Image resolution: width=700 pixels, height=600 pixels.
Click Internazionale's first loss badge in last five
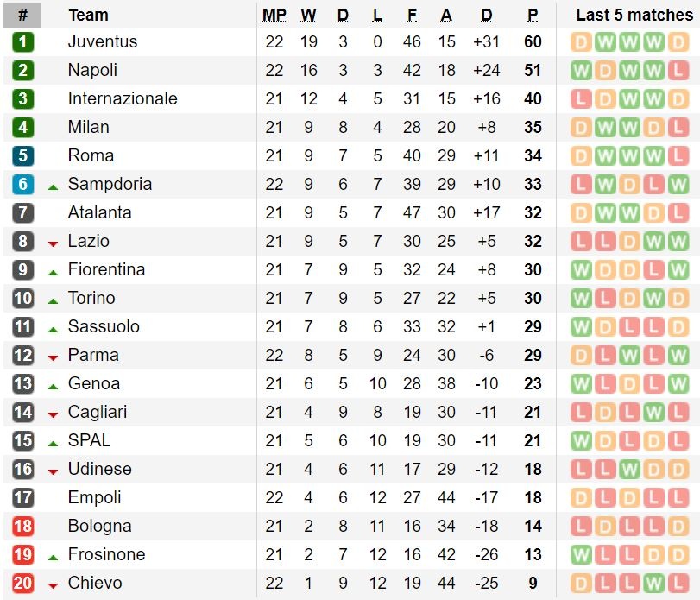581,99
